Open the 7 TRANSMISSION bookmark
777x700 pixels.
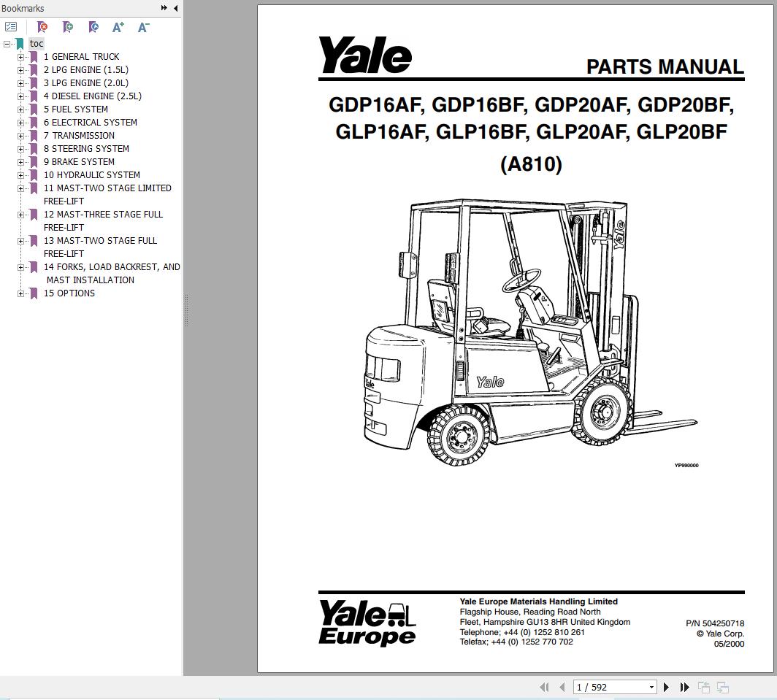click(x=79, y=136)
